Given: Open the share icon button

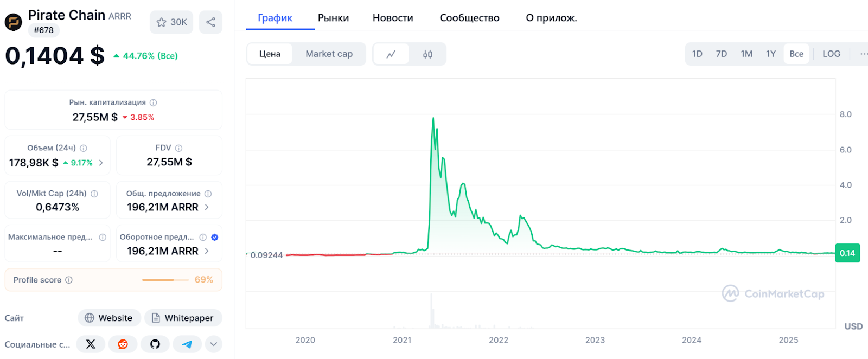Looking at the screenshot, I should (x=210, y=22).
